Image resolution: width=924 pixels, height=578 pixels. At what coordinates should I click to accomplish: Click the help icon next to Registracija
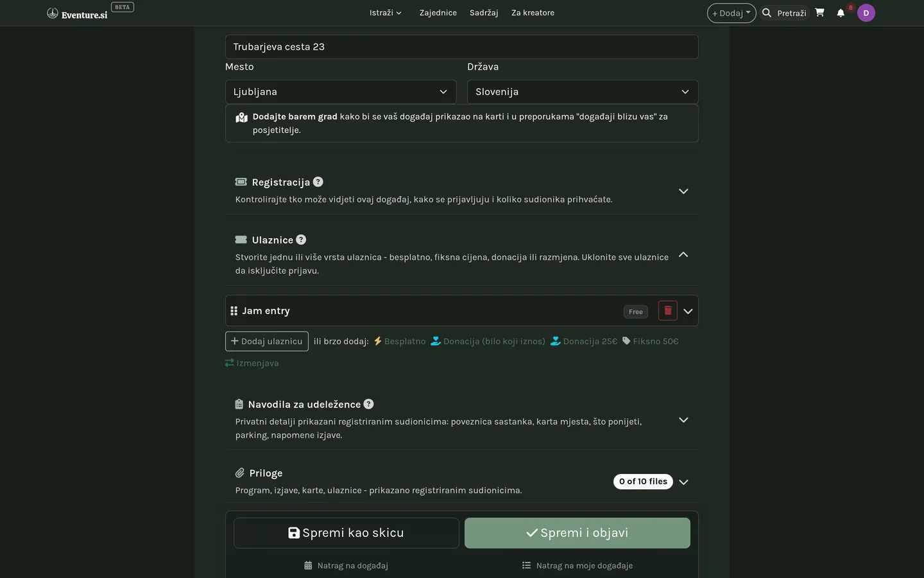[x=318, y=182]
